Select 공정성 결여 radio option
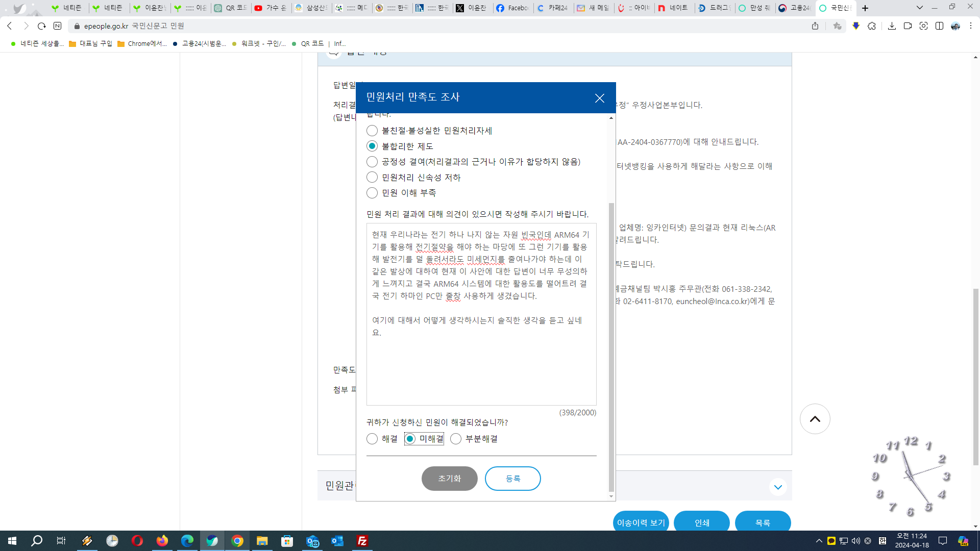This screenshot has width=980, height=551. (x=372, y=162)
